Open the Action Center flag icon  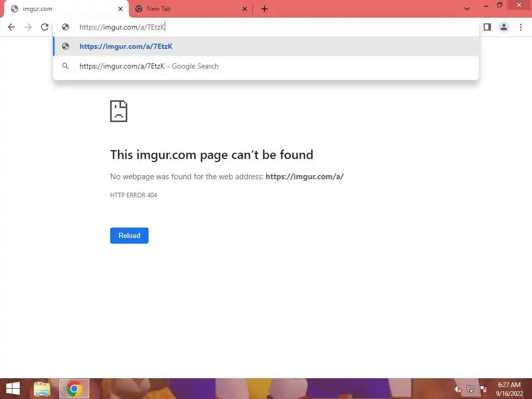483,389
